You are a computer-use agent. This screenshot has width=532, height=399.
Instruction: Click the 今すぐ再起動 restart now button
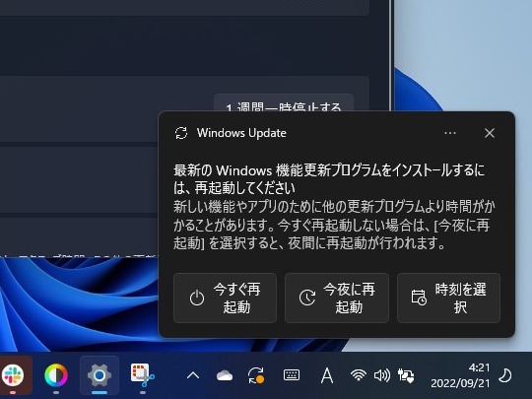[225, 298]
